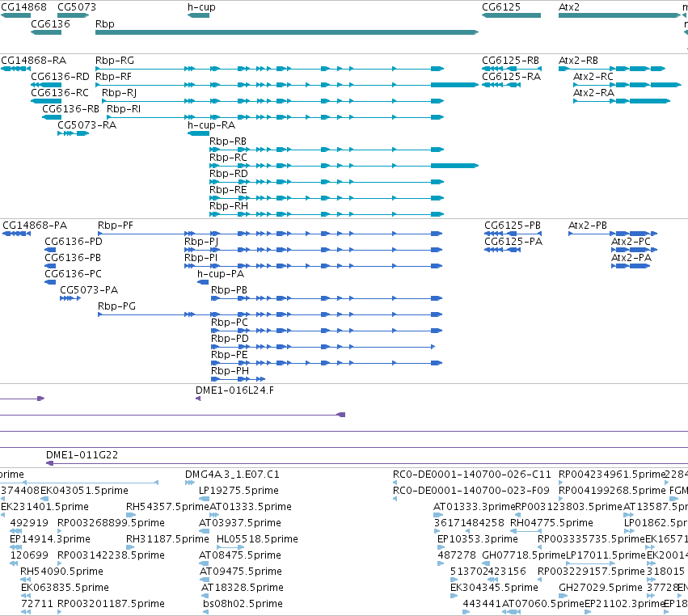Image resolution: width=688 pixels, height=616 pixels.
Task: Select the Atx2-PB protein label
Action: pos(588,225)
